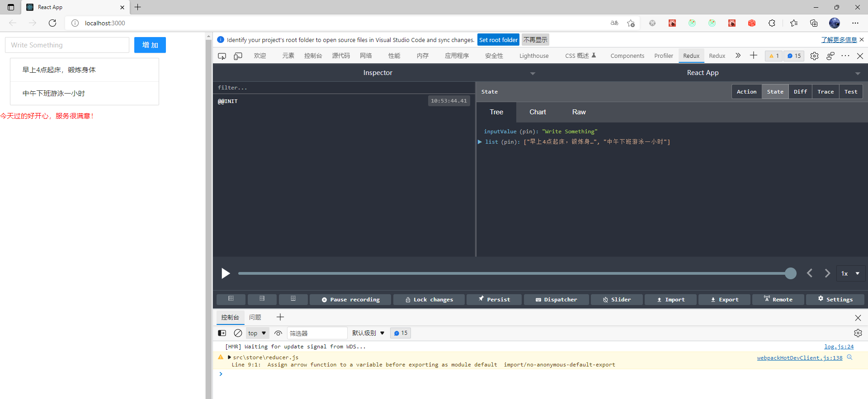The width and height of the screenshot is (868, 399).
Task: Open console settings gear icon
Action: tap(858, 333)
